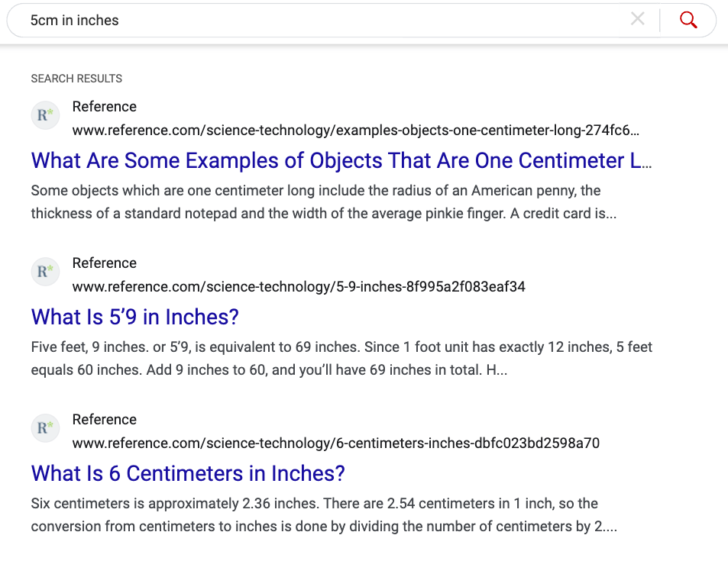The width and height of the screenshot is (728, 561).
Task: Click the favicon beside the 5'9 in Inches result
Action: [x=45, y=272]
